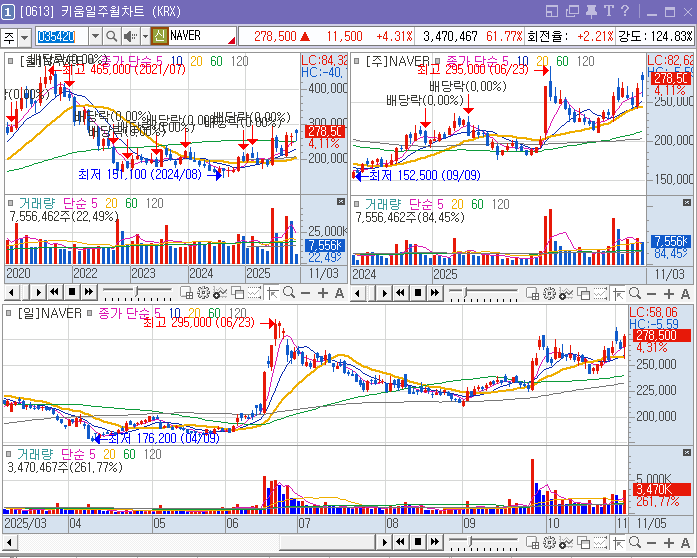Toggle the square beside daily 거래량 label

[8, 454]
